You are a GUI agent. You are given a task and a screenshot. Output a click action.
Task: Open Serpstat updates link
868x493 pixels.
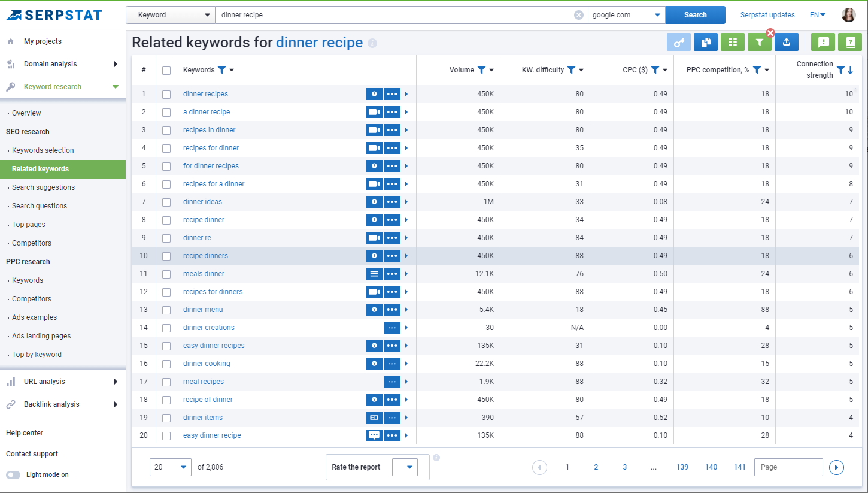(767, 15)
